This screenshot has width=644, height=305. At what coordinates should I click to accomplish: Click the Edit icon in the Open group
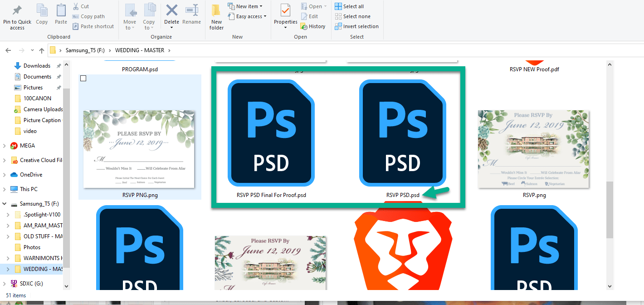[x=309, y=16]
